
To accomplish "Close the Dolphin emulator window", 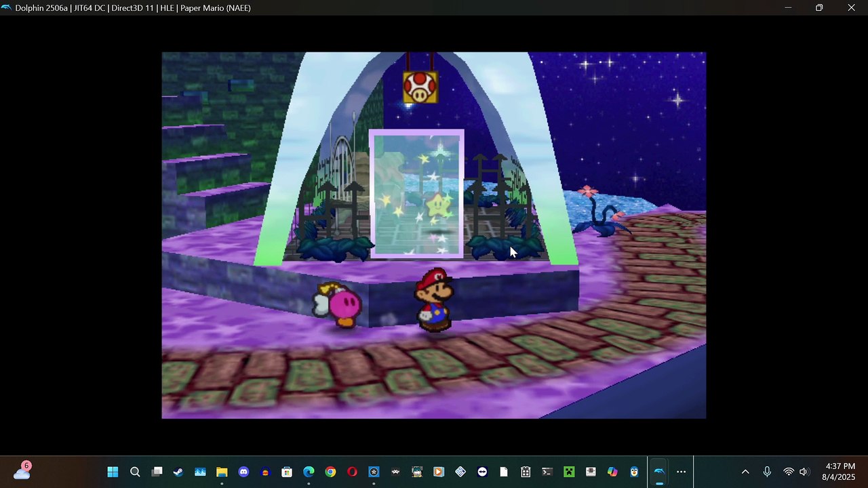I will (851, 7).
